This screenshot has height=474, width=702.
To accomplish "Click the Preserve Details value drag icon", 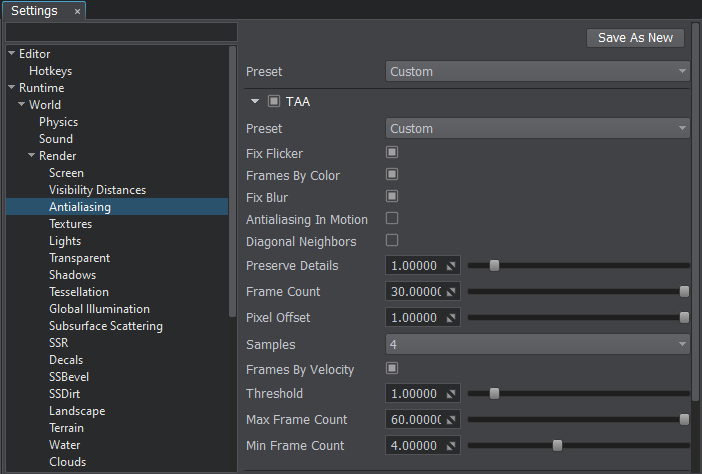I will [451, 266].
